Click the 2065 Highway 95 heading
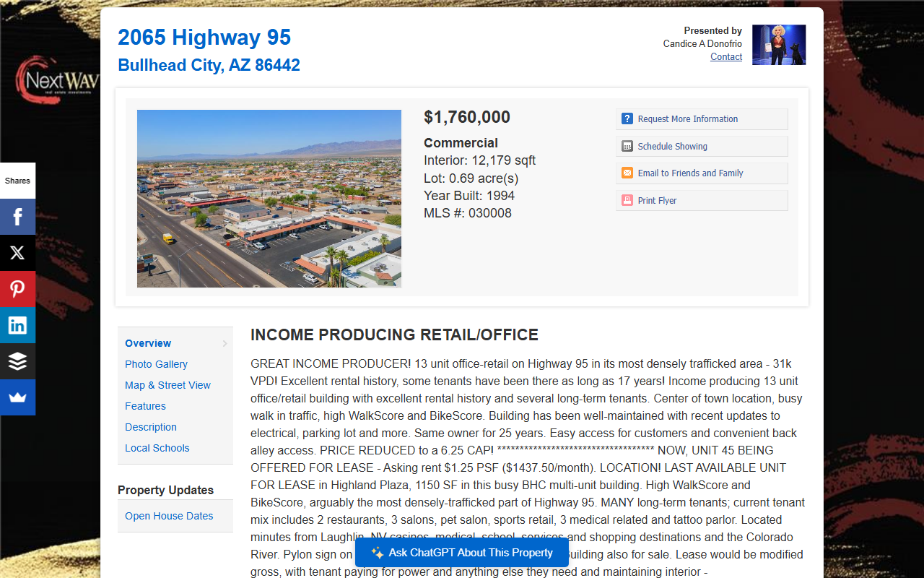The image size is (924, 578). point(204,37)
